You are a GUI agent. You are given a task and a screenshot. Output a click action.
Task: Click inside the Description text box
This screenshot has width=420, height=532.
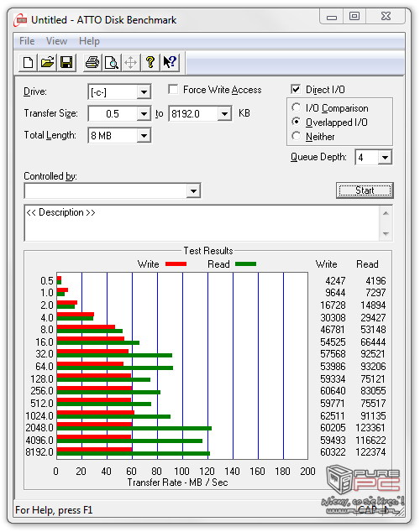(x=202, y=223)
